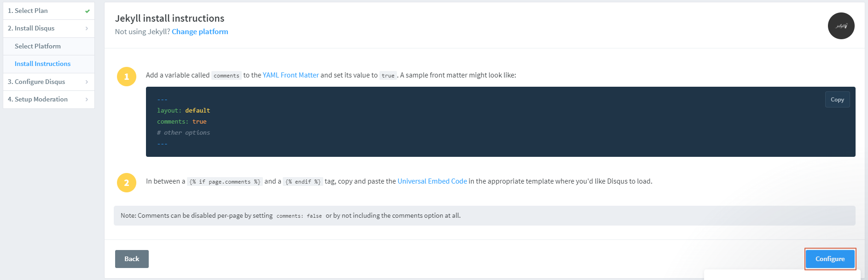The height and width of the screenshot is (280, 868).
Task: Click the inline comments code snippet
Action: point(227,75)
